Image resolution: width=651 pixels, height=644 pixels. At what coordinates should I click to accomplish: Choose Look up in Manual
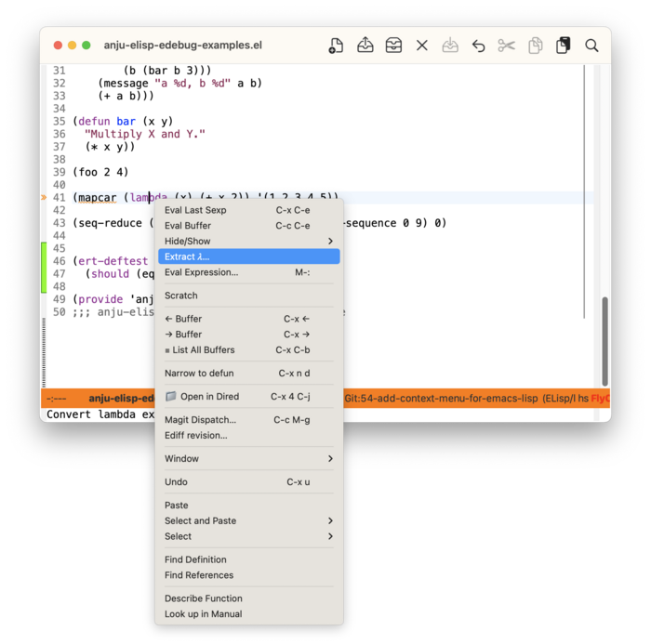coord(249,614)
